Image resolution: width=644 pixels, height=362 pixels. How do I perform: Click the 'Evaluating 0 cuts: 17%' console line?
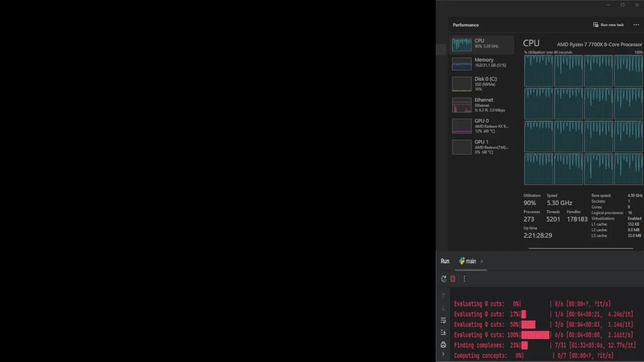(543, 314)
